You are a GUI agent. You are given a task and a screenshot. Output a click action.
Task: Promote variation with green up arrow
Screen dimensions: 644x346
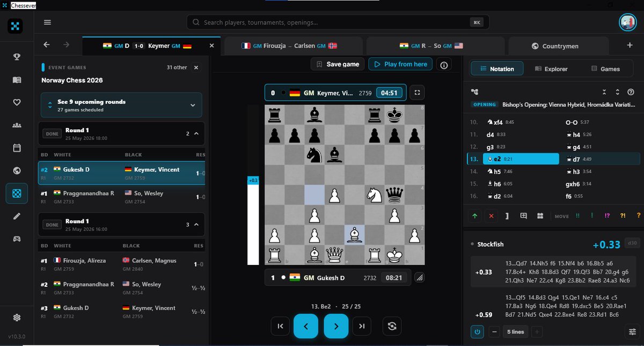point(475,215)
